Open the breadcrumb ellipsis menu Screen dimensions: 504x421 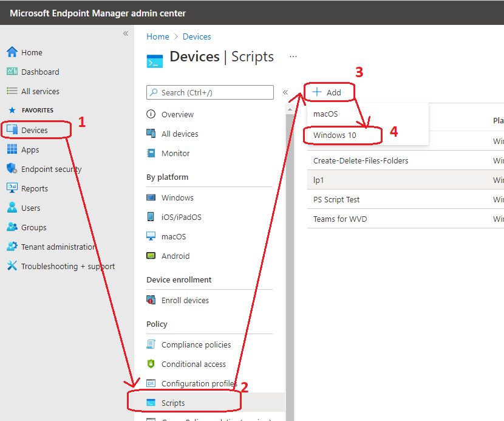click(x=293, y=56)
